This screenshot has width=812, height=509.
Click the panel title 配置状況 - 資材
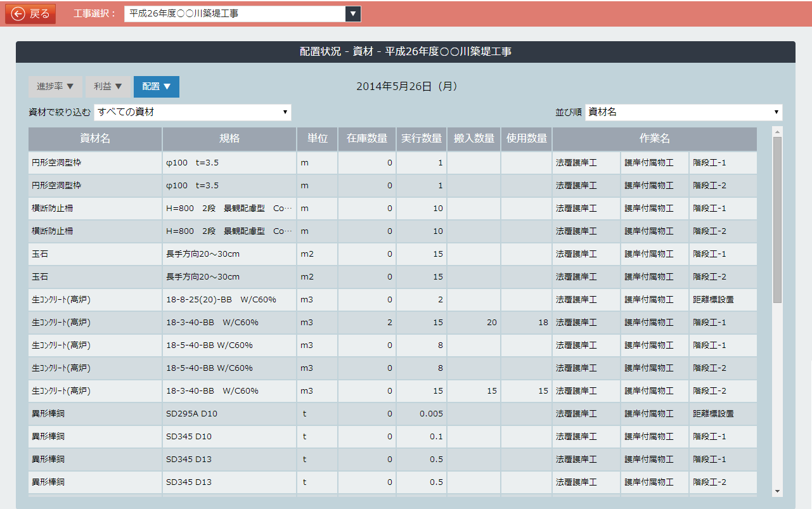[x=336, y=52]
